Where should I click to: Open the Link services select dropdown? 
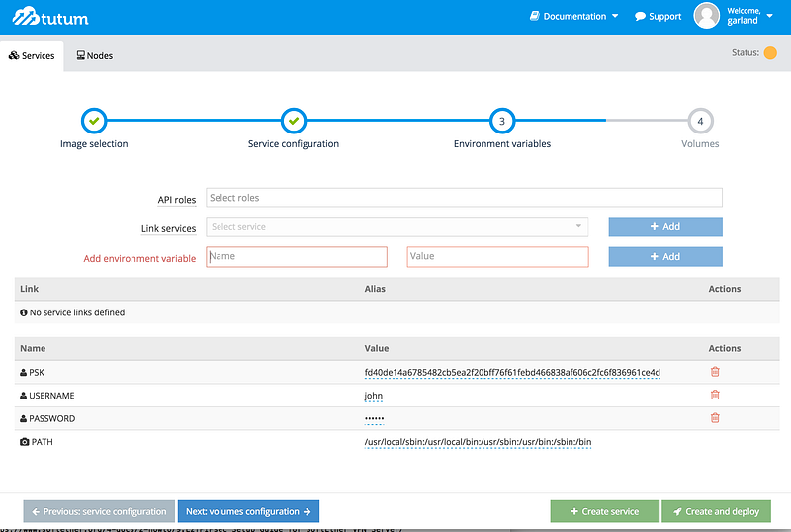[x=397, y=227]
